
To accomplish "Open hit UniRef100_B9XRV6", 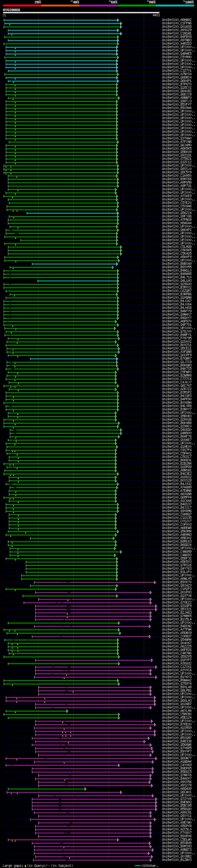I will (176, 836).
